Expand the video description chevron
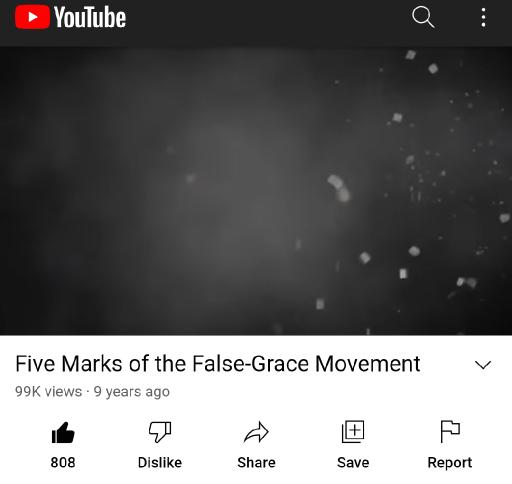The width and height of the screenshot is (512, 484). click(x=483, y=365)
